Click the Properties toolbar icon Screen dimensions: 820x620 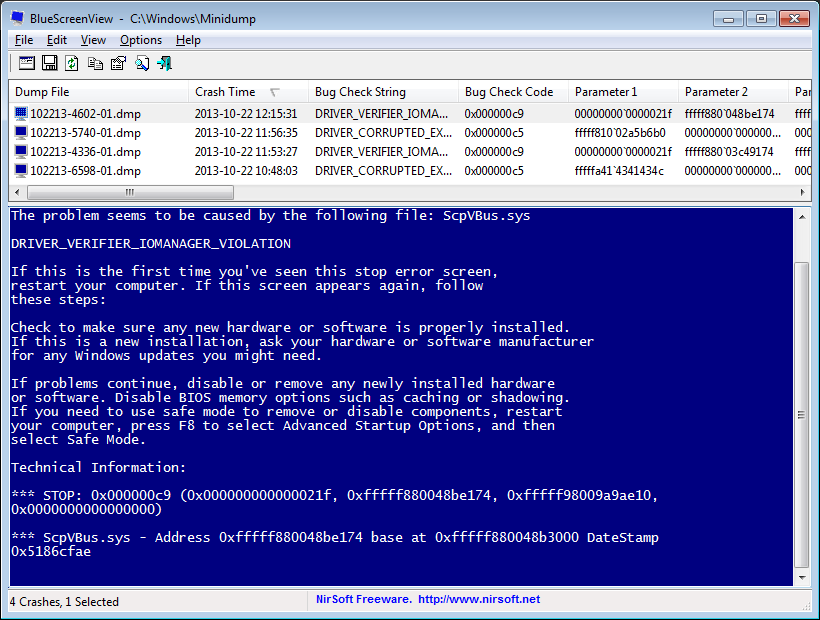119,63
